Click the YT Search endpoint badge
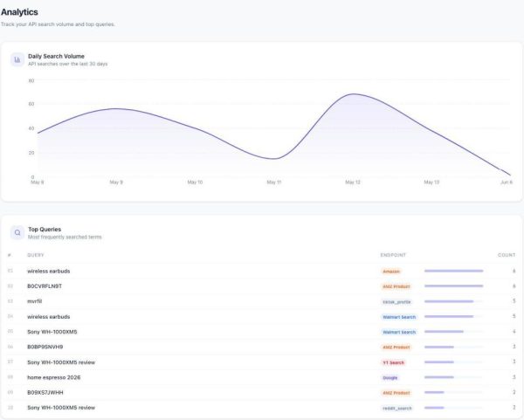This screenshot has height=420, width=524. 393,362
